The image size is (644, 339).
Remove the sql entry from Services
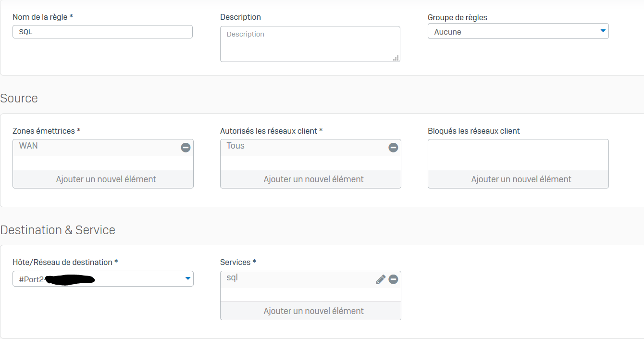[393, 279]
